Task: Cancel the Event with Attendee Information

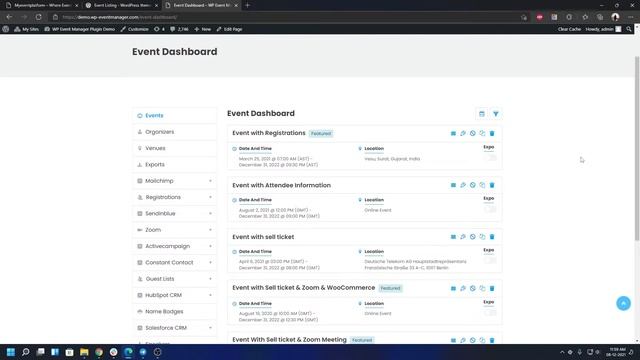Action: (473, 185)
